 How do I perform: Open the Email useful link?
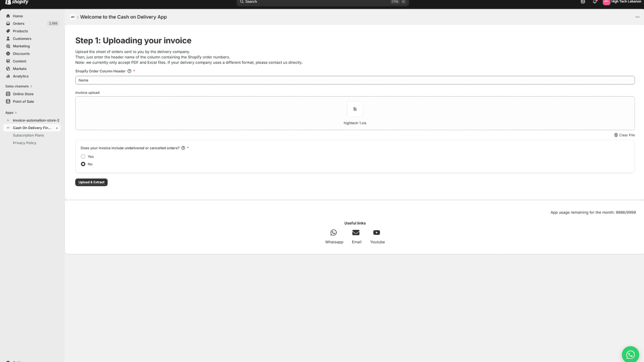356,237
